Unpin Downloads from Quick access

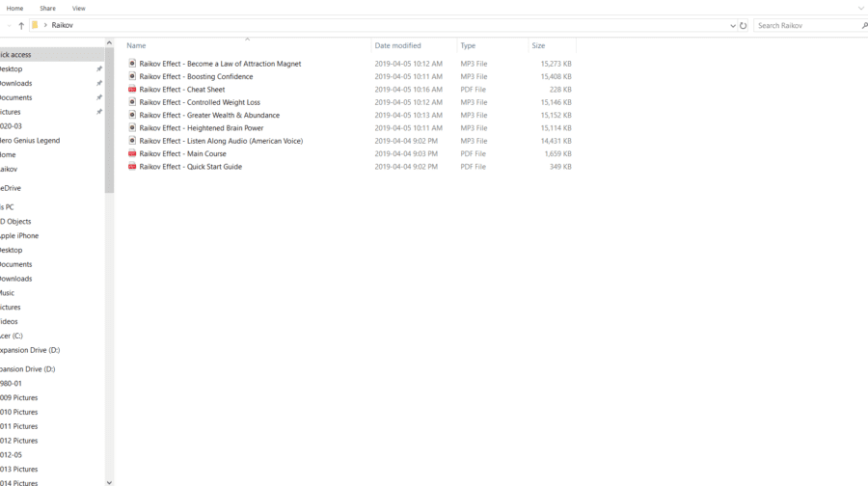click(x=99, y=83)
